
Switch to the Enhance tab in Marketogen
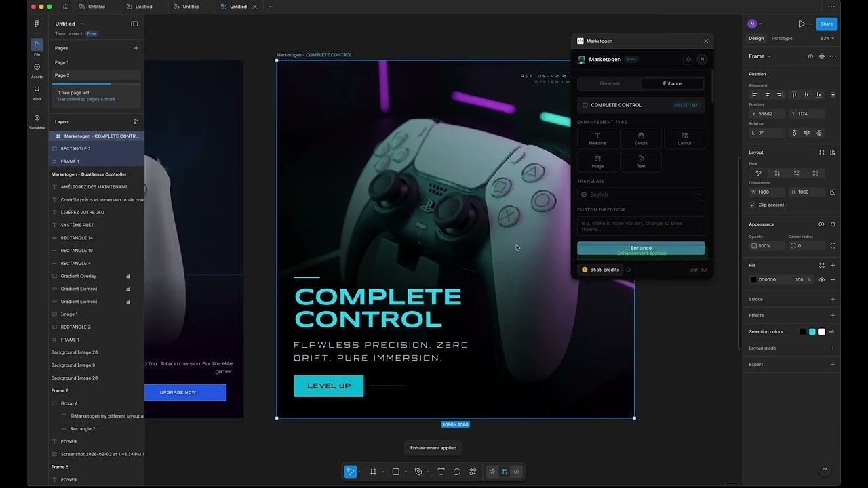[673, 83]
